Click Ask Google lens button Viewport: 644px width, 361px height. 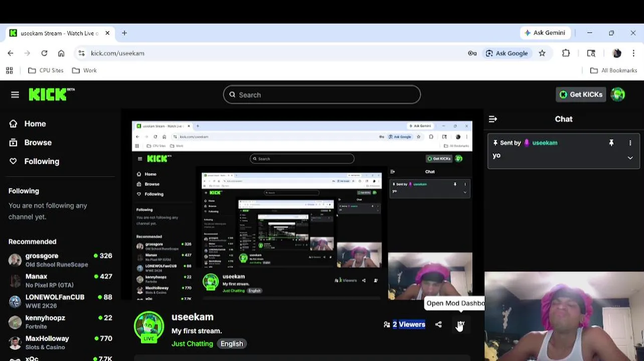pos(507,53)
